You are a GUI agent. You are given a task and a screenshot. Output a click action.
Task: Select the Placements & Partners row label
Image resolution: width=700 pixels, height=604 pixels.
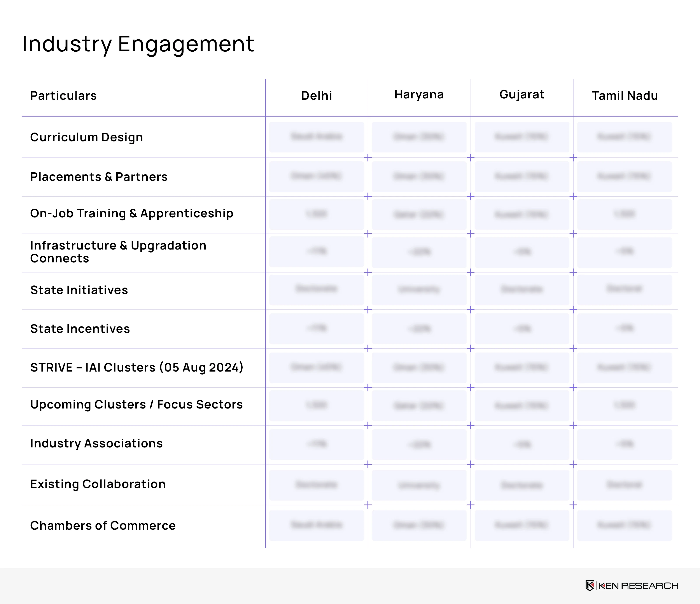click(99, 177)
